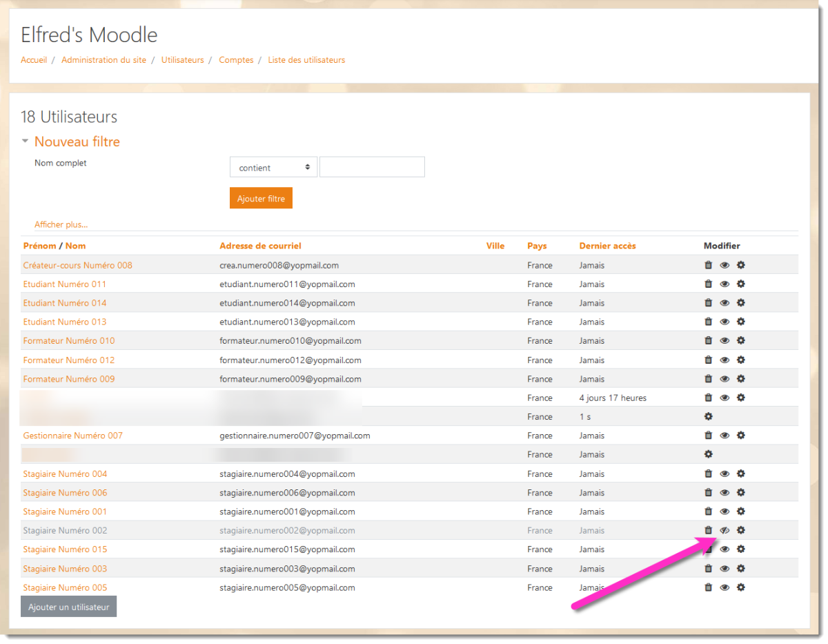Screen dimensions: 828x644
Task: Sort by Ville column
Action: pyautogui.click(x=495, y=246)
